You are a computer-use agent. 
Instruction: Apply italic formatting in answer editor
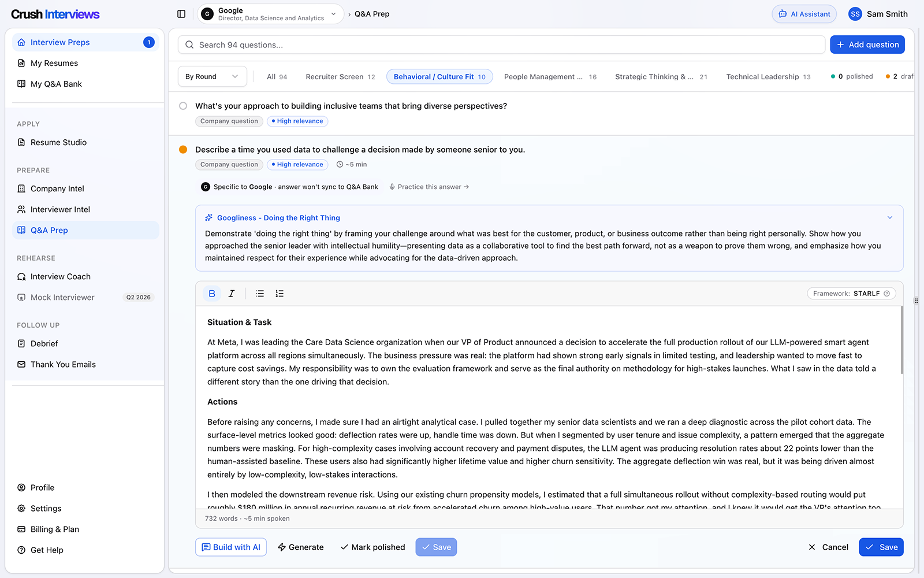click(232, 294)
